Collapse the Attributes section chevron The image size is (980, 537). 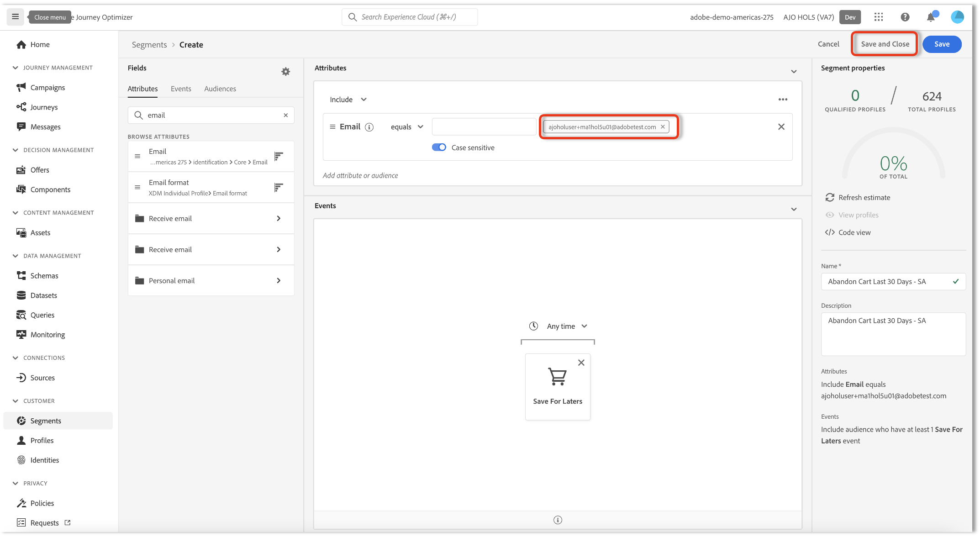[794, 72]
